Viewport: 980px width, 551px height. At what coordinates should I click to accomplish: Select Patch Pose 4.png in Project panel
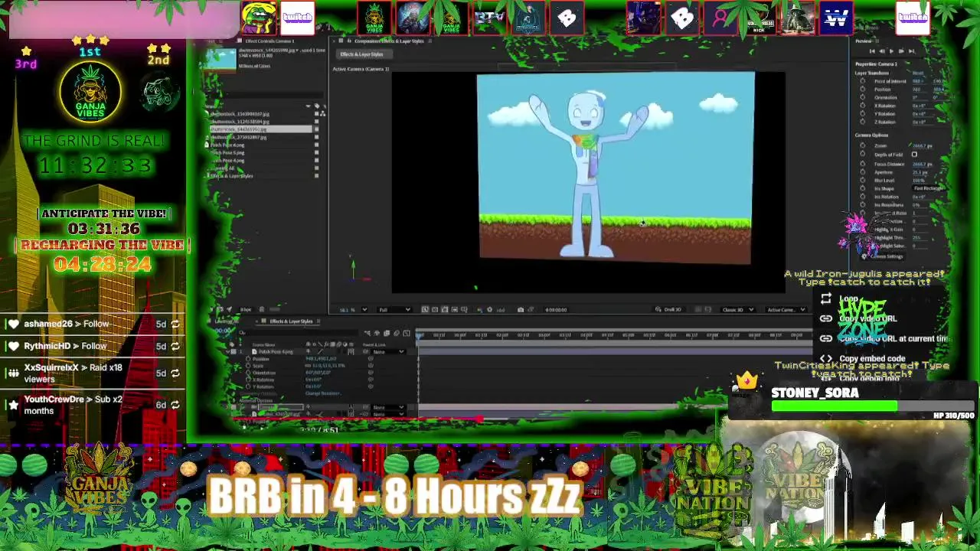[x=228, y=160]
